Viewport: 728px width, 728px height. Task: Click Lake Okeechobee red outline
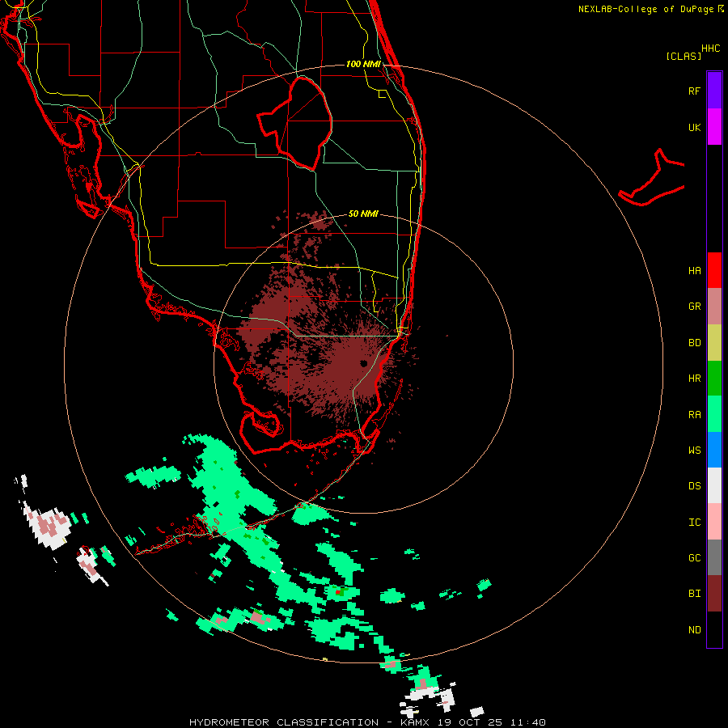click(x=295, y=123)
